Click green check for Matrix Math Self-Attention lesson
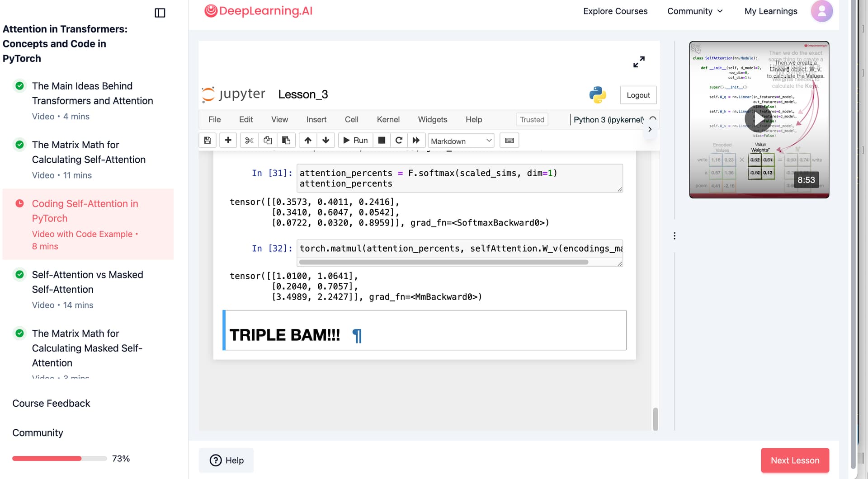The image size is (868, 479). pyautogui.click(x=20, y=145)
